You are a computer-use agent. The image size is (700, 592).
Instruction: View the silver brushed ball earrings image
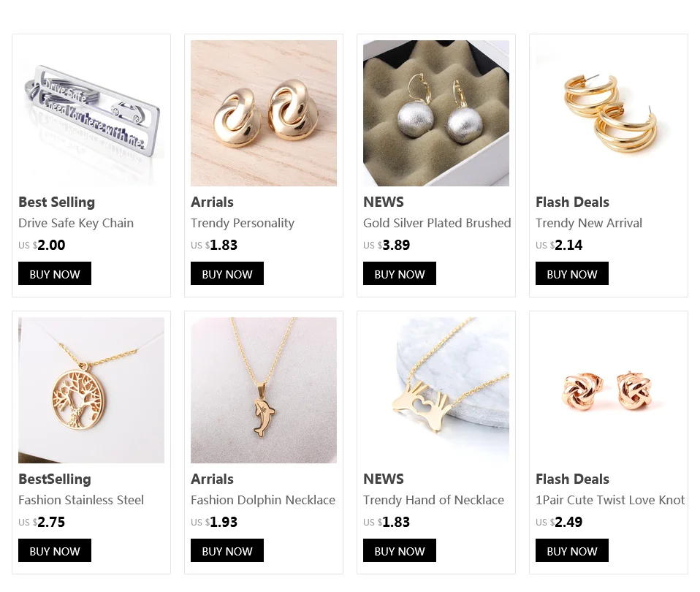tap(435, 113)
